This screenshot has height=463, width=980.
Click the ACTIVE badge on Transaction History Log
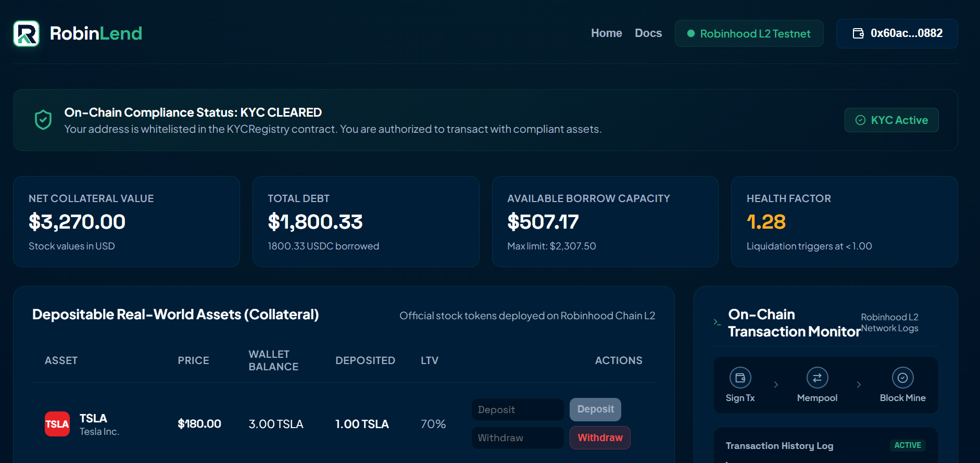pyautogui.click(x=908, y=445)
